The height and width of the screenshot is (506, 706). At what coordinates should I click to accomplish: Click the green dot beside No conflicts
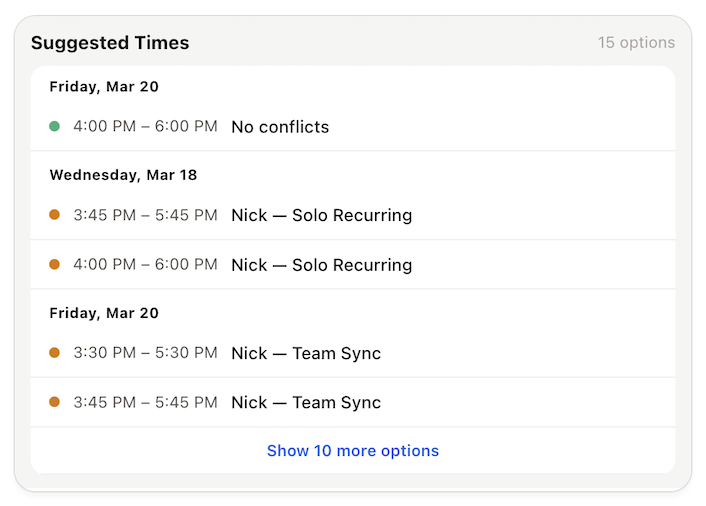coord(54,127)
